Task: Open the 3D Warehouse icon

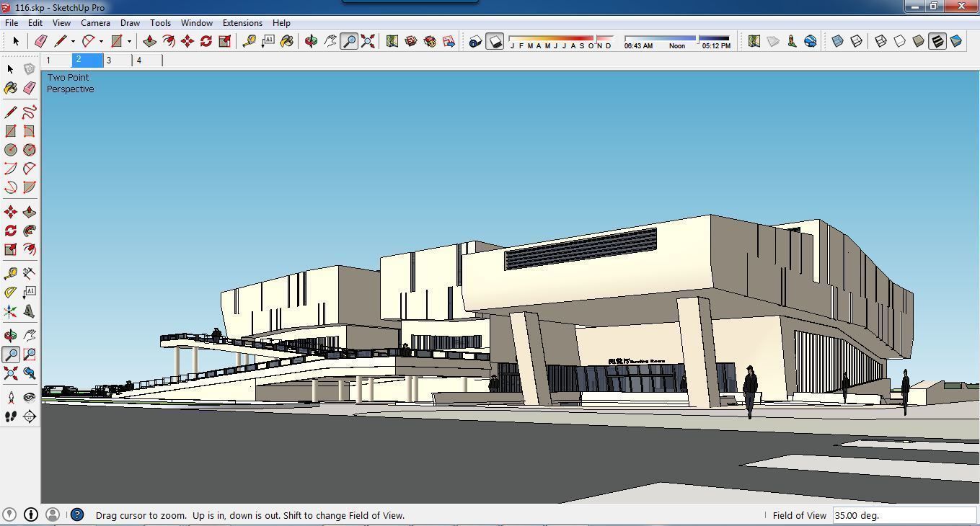Action: pos(411,41)
